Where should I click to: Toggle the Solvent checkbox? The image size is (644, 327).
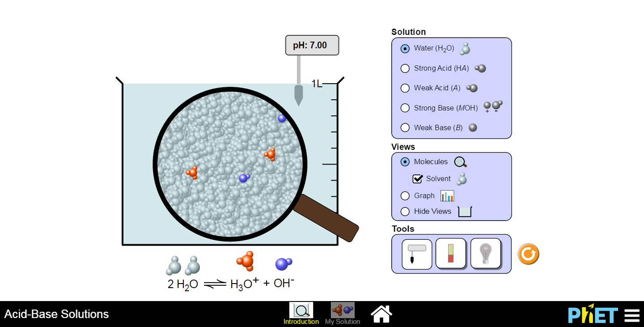pyautogui.click(x=417, y=178)
